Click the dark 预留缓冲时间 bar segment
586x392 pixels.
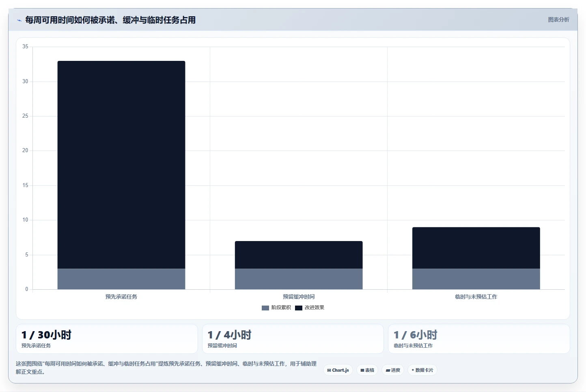pos(299,255)
